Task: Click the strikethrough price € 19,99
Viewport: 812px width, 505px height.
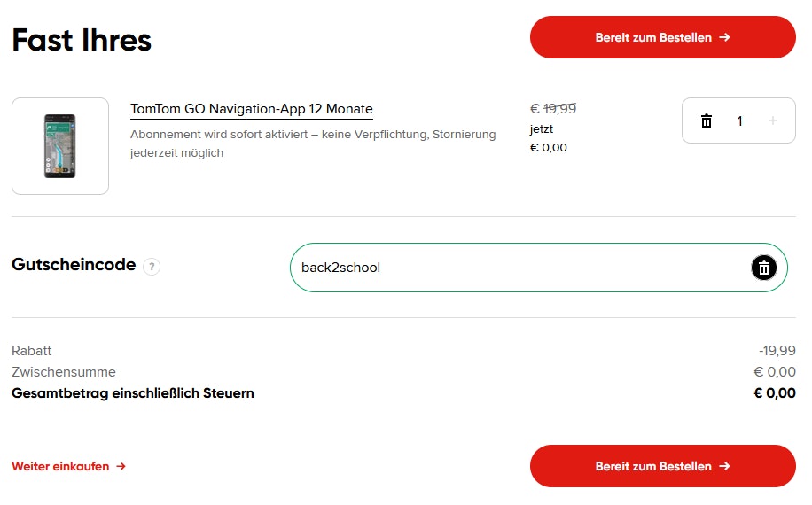Action: [553, 109]
